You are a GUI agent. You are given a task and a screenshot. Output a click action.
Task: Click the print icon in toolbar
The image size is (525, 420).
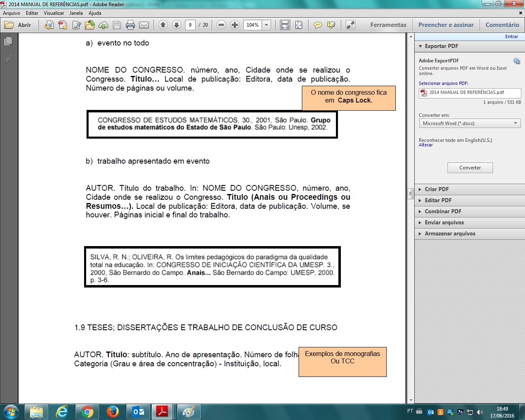coord(130,25)
